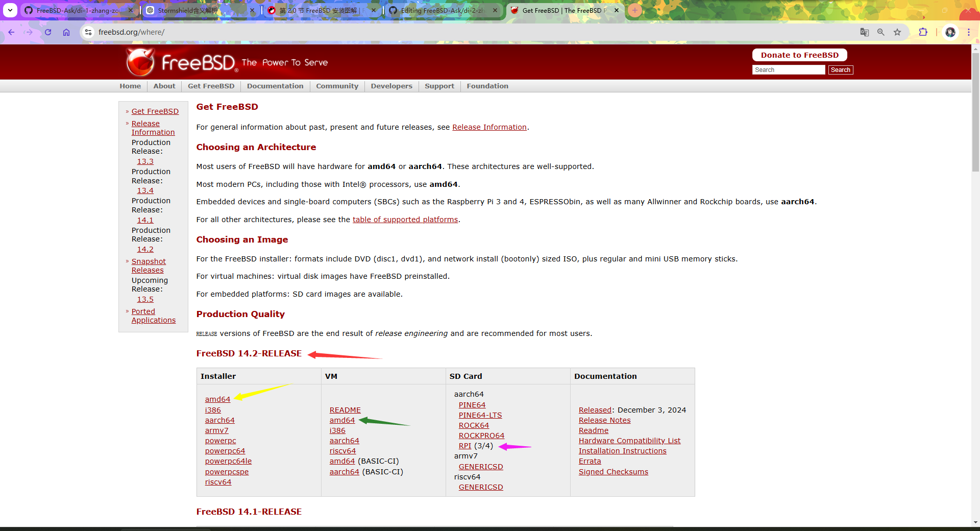
Task: Open the amd64 Installer link
Action: [x=217, y=399]
